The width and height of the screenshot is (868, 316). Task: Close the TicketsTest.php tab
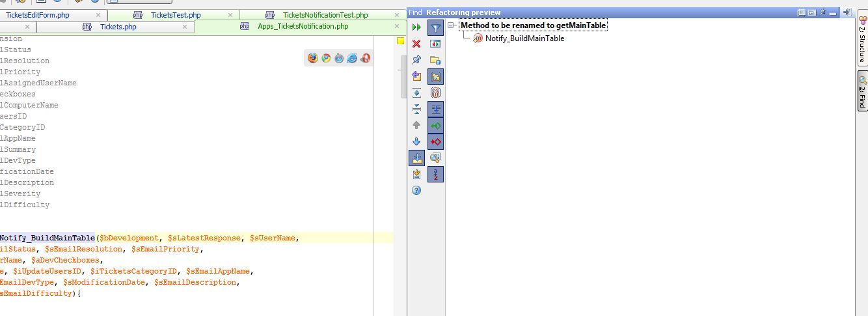(x=230, y=14)
